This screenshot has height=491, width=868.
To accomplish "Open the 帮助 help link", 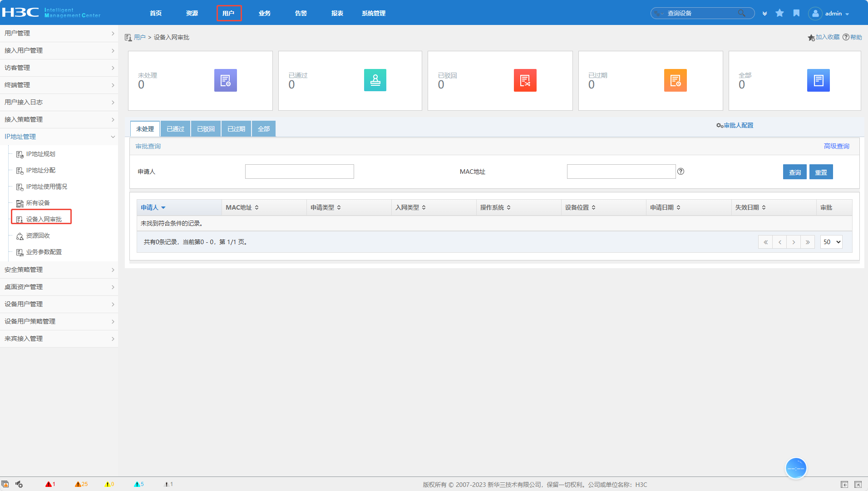I will 853,37.
